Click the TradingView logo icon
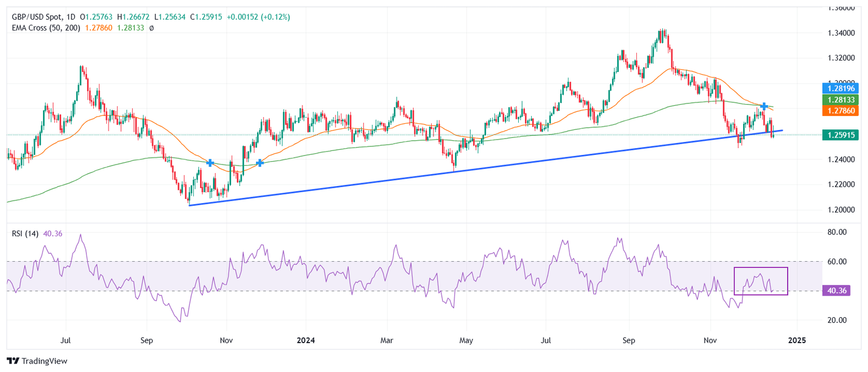The image size is (868, 372). 12,361
